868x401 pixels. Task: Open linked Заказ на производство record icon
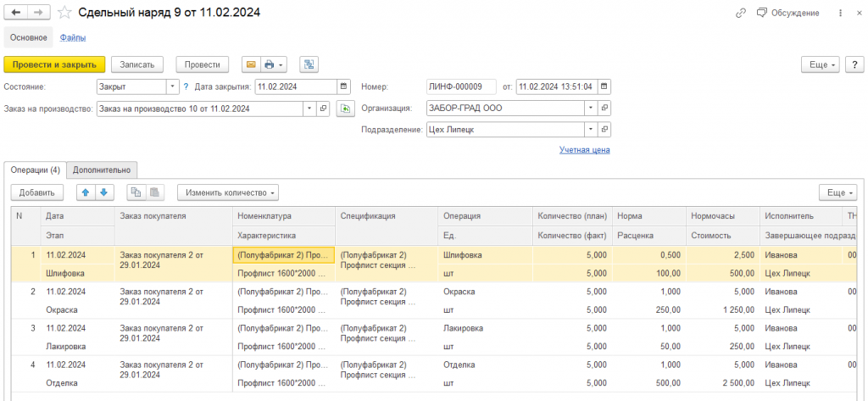point(323,109)
